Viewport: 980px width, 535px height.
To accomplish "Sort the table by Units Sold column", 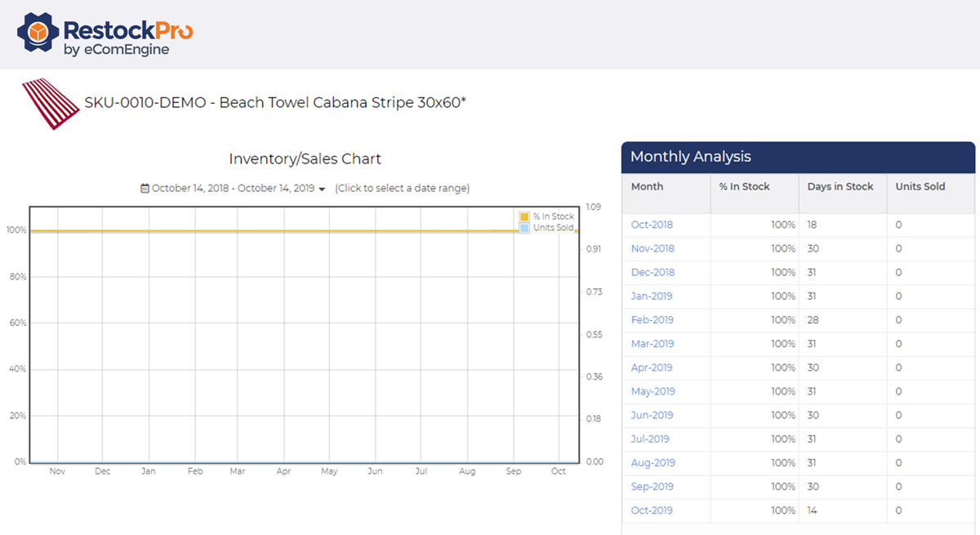I will 920,186.
